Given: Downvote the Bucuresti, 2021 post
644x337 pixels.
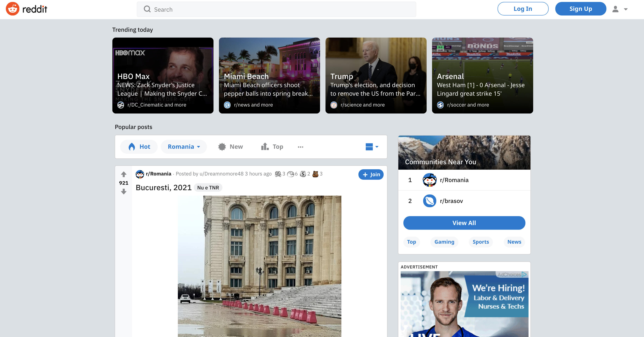Looking at the screenshot, I should tap(123, 192).
